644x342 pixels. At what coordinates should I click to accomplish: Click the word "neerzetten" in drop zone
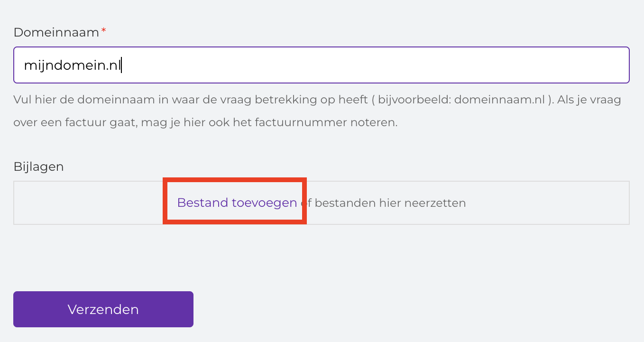[436, 203]
